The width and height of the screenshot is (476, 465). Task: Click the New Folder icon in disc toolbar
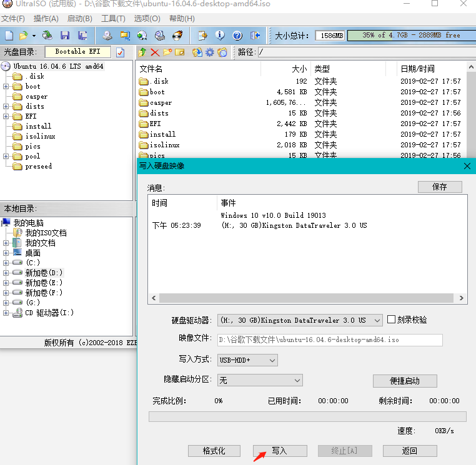pyautogui.click(x=167, y=52)
